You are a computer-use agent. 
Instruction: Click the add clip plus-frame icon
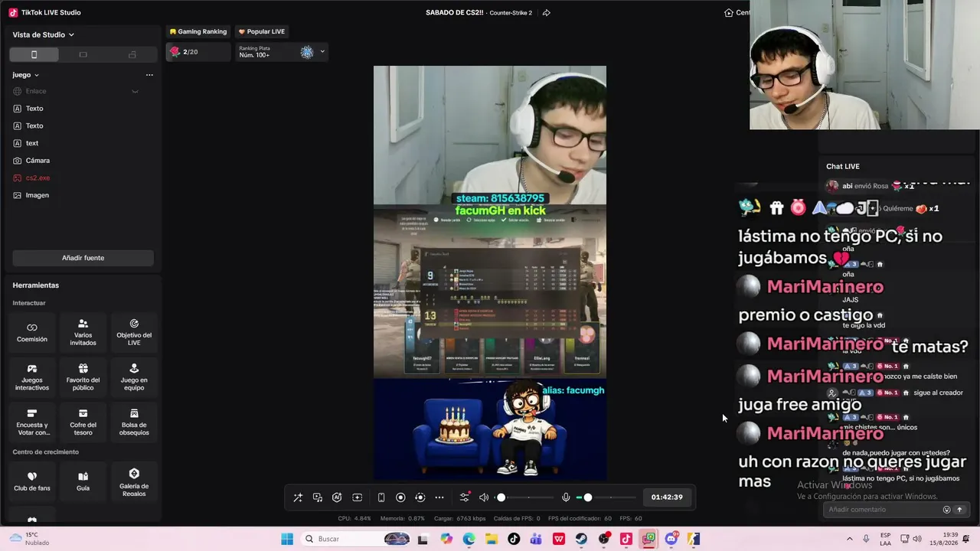[357, 497]
